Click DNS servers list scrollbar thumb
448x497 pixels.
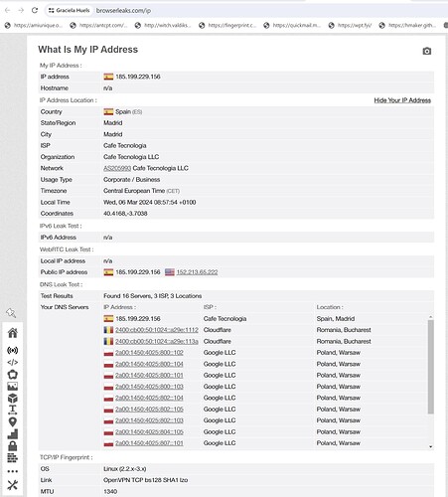click(430, 367)
